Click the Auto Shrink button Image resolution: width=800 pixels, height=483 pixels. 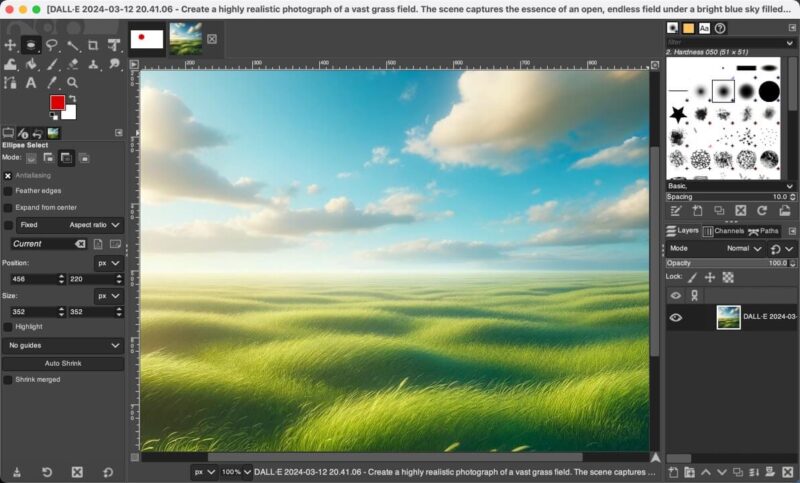[x=63, y=364]
